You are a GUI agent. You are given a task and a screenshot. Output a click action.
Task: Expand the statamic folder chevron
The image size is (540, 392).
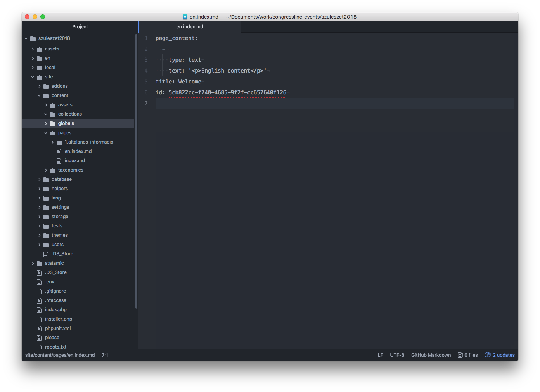(x=33, y=263)
